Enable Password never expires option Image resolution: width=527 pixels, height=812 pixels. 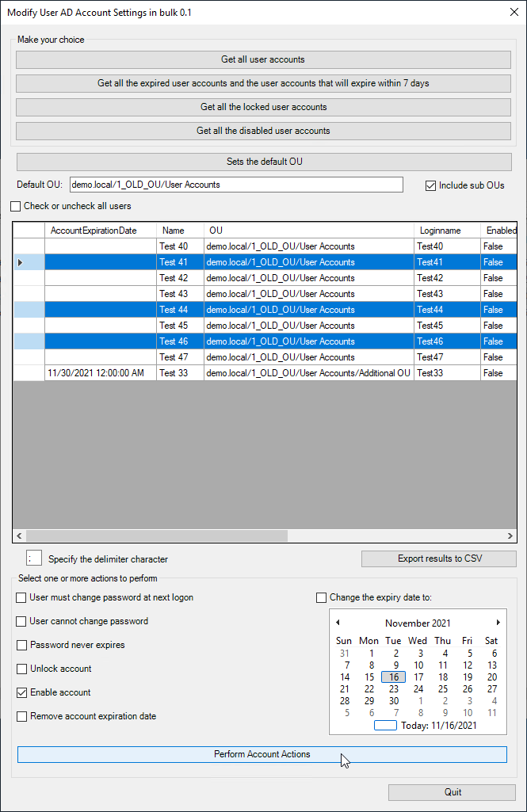click(x=21, y=645)
